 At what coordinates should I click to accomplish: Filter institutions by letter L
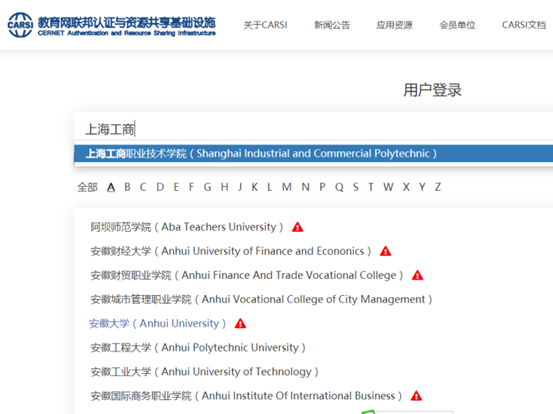tap(269, 187)
